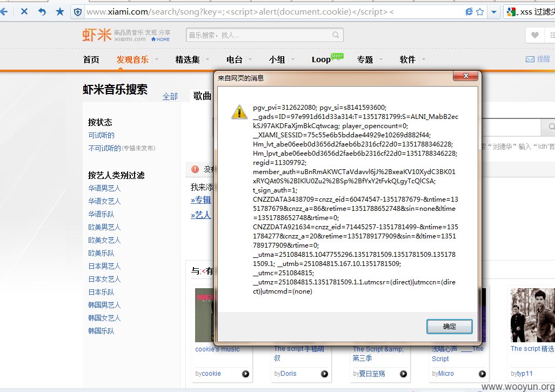Switch to the 全部 search tab
Screen dimensions: 555x392
pyautogui.click(x=170, y=96)
